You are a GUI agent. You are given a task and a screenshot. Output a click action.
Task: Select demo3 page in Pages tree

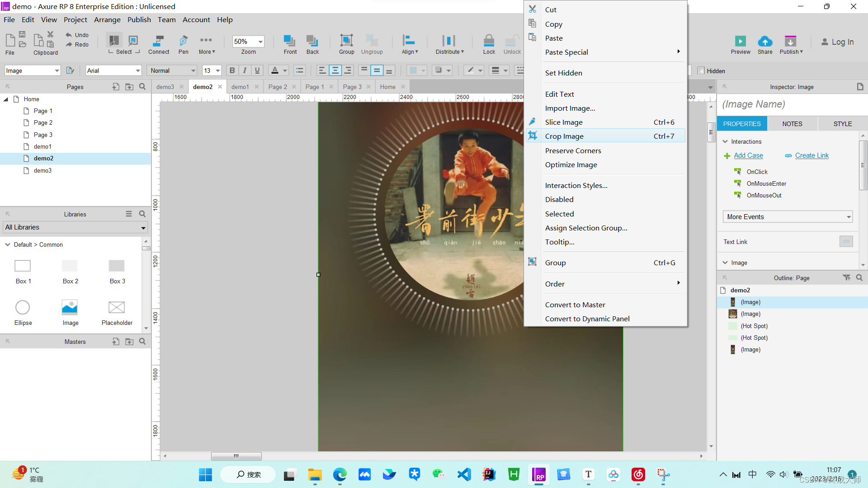42,170
